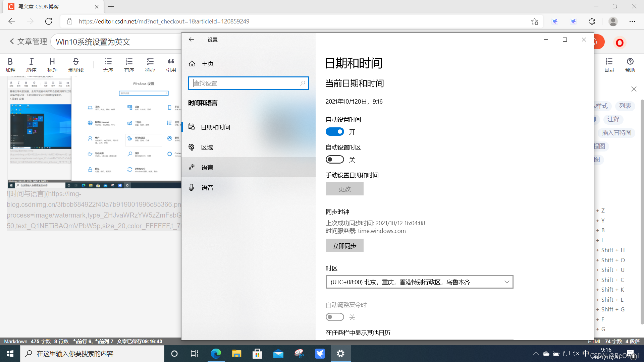The image size is (644, 362).
Task: Select 区域 in settings sidebar
Action: click(x=207, y=147)
